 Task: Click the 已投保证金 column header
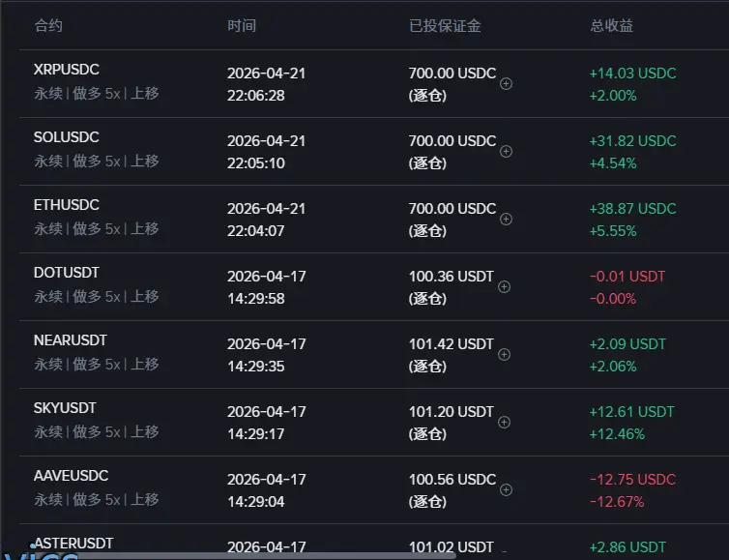(x=445, y=26)
